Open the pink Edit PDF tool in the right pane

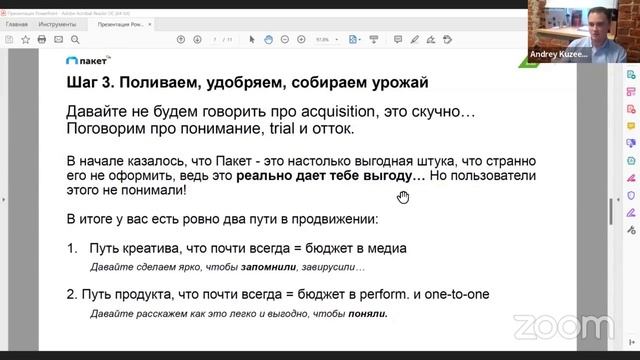point(631,92)
